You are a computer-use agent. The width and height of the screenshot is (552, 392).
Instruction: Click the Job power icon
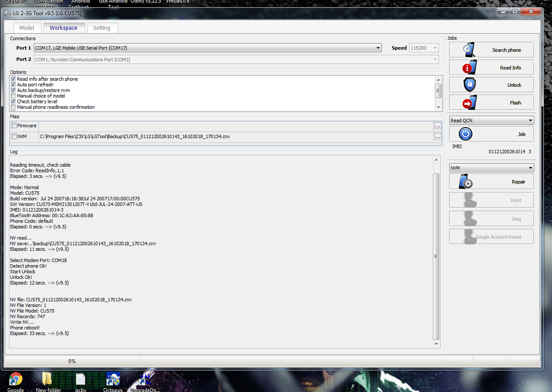[x=465, y=134]
